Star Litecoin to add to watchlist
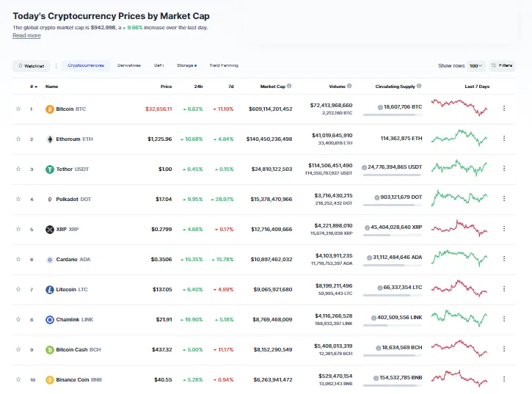The image size is (532, 394). coord(18,289)
